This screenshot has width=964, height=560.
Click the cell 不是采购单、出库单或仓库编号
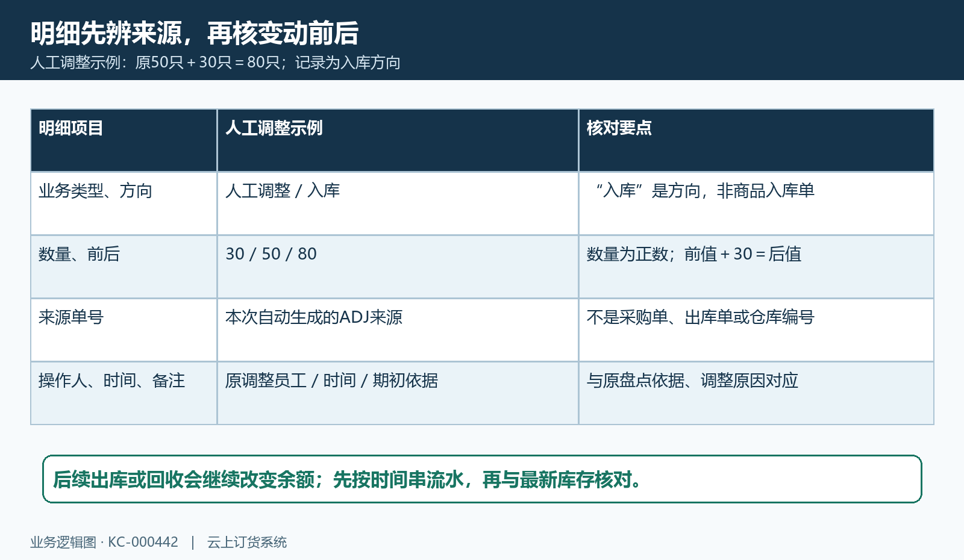[756, 330]
